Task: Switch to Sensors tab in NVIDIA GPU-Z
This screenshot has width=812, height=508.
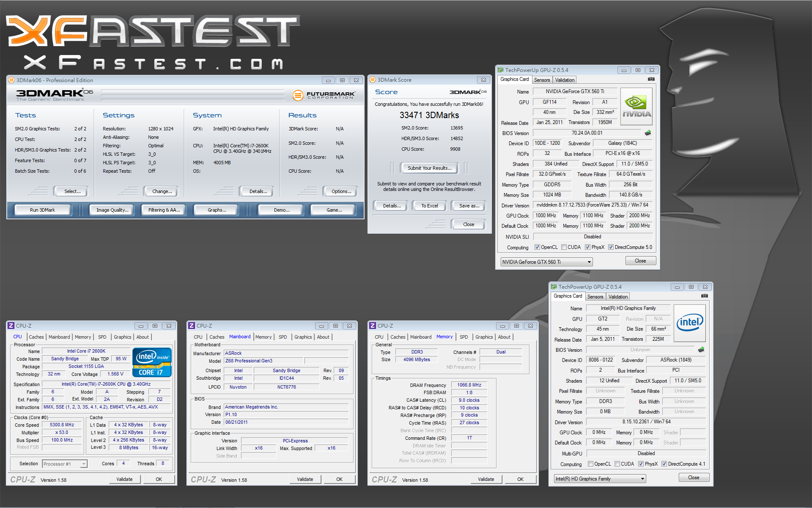Action: [542, 80]
